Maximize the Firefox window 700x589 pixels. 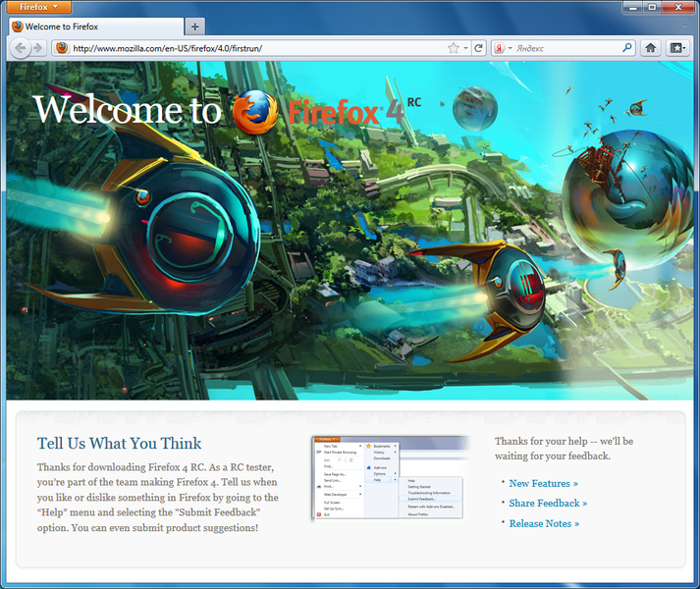[x=653, y=7]
